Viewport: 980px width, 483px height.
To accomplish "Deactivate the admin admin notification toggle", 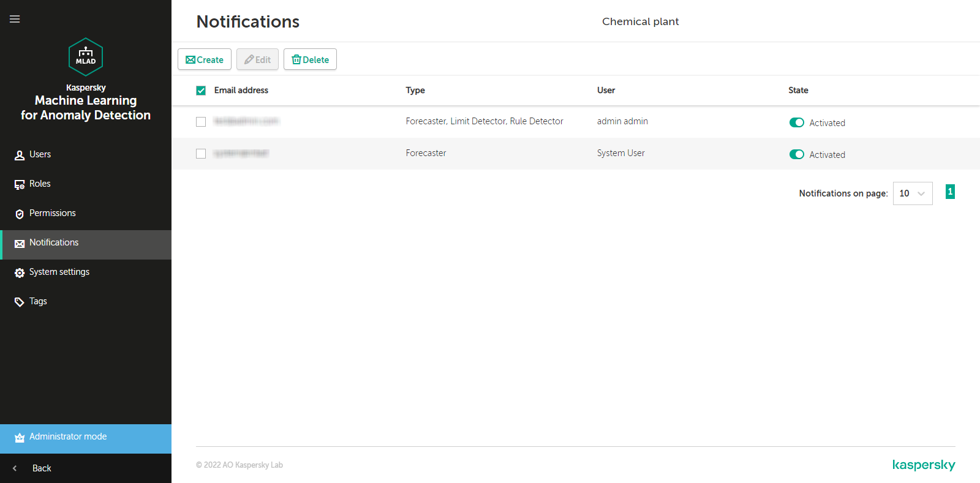I will pos(796,122).
